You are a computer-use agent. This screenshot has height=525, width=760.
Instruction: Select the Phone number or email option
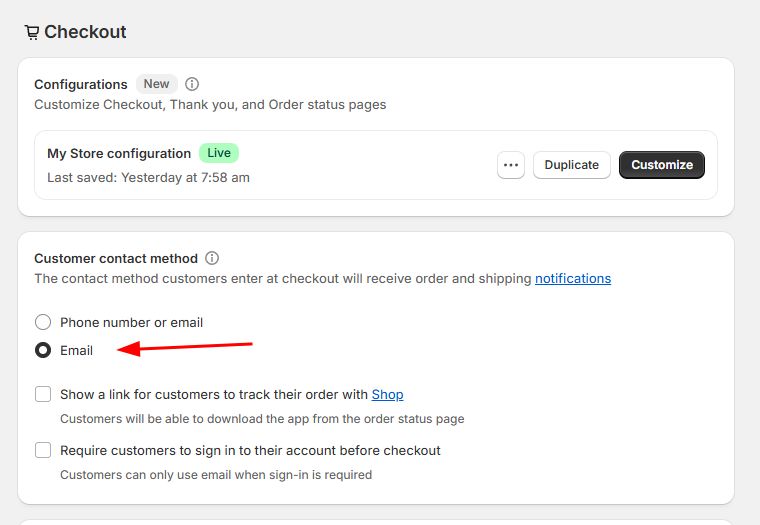pos(43,322)
